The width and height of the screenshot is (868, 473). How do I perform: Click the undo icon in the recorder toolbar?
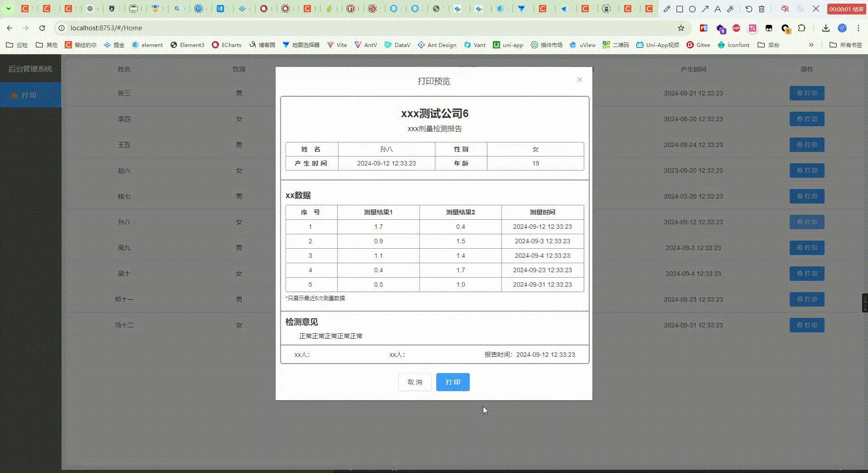click(749, 9)
